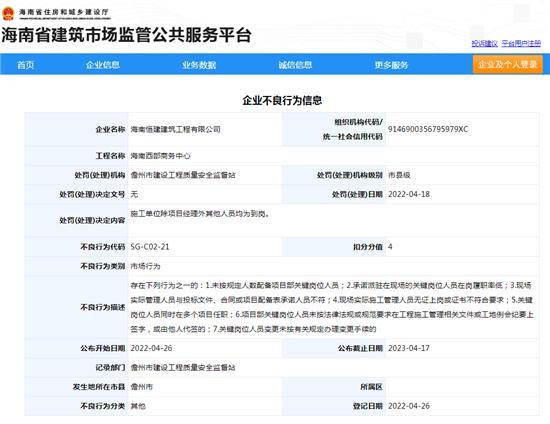
Task: Select the 不良行为描述 description paragraph
Action: [x=332, y=307]
